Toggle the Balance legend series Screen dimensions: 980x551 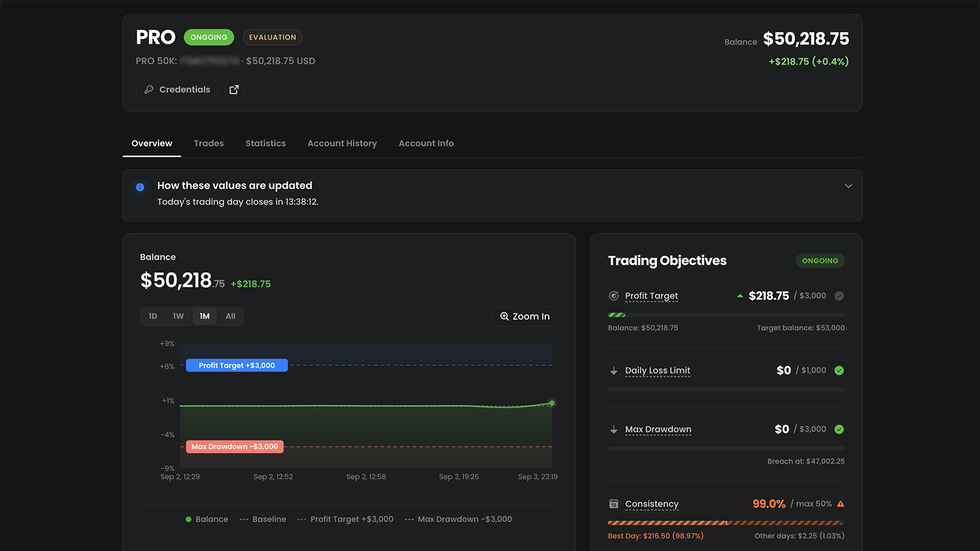(206, 519)
